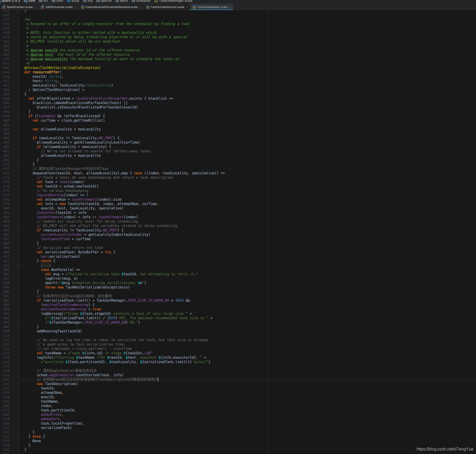Click line number 449 in the gutter
The width and height of the screenshot is (476, 454).
(x=6, y=72)
